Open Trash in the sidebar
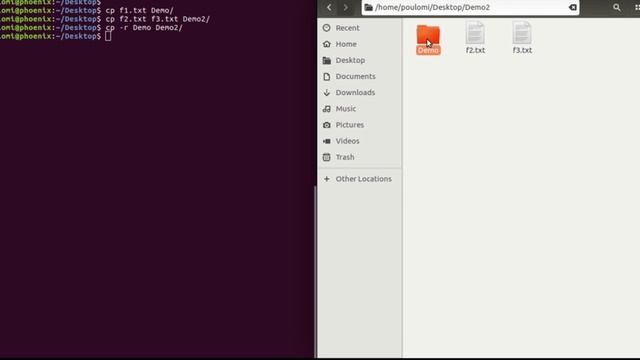The image size is (640, 360). tap(359, 157)
